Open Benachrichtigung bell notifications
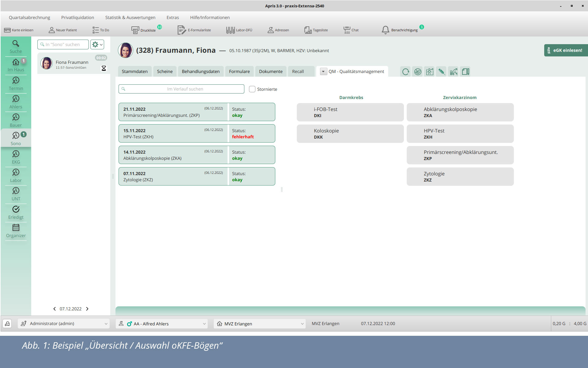This screenshot has width=588, height=368. [x=385, y=30]
